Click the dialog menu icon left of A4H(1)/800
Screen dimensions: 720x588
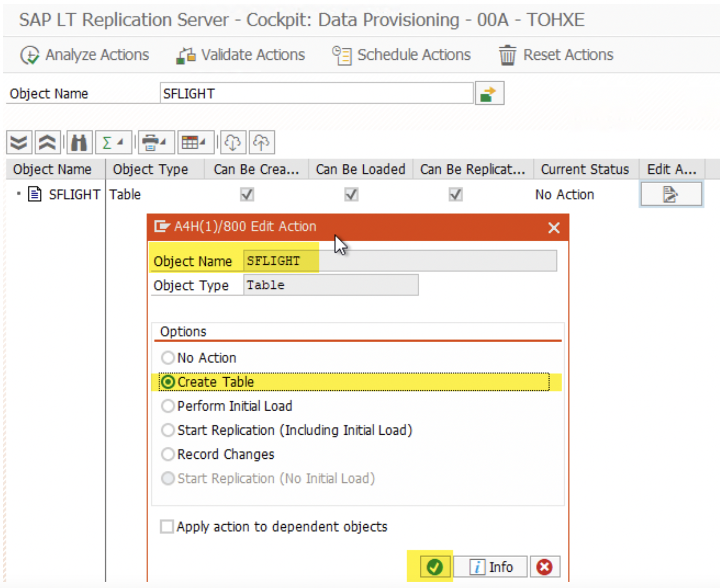point(162,226)
